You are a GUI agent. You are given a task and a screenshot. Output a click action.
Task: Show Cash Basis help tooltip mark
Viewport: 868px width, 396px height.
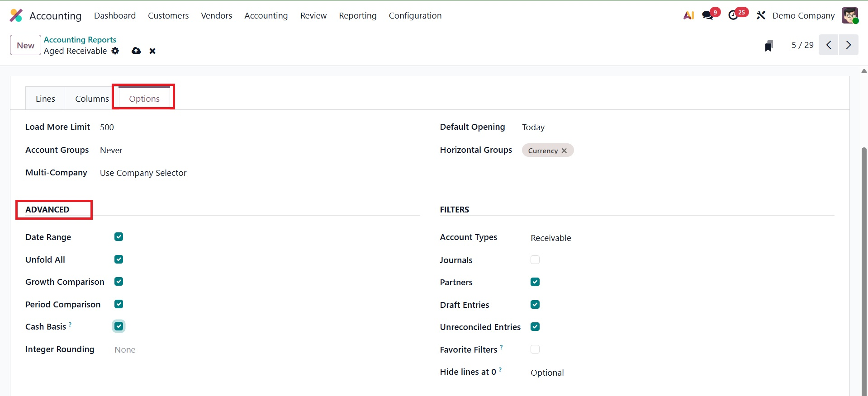point(70,324)
